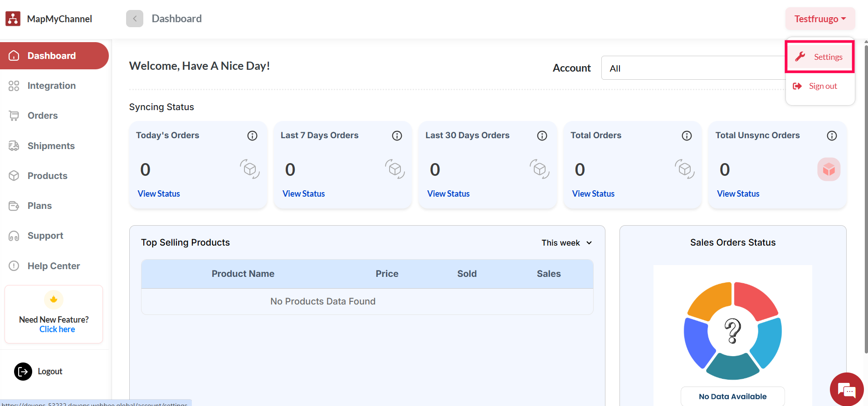Click info icon on Total Unsync Orders card

831,135
